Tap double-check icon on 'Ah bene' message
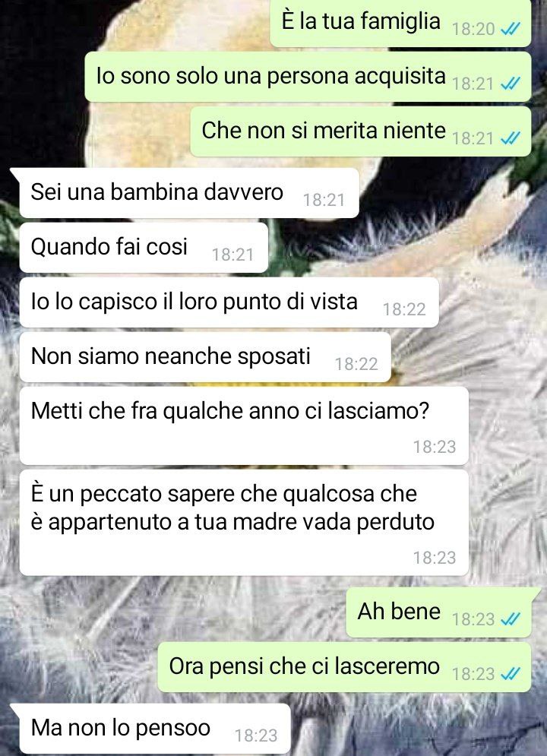 [x=511, y=618]
